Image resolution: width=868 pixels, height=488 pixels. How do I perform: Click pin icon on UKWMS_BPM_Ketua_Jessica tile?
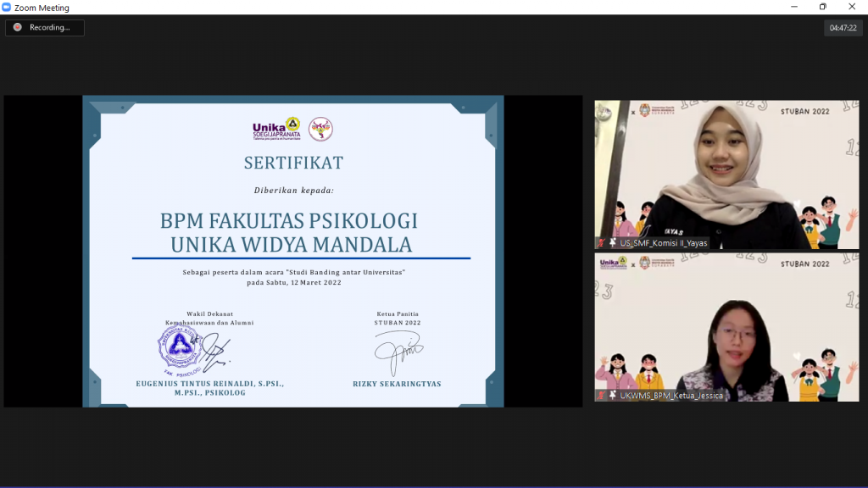[612, 396]
